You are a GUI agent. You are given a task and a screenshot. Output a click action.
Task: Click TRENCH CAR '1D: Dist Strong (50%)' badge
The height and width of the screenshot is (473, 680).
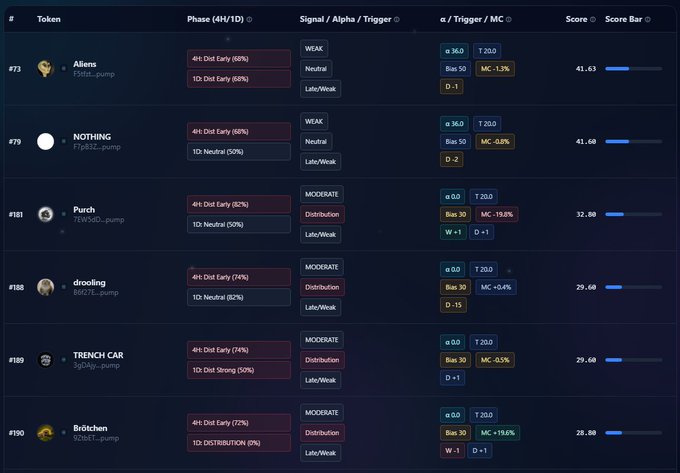pos(239,370)
